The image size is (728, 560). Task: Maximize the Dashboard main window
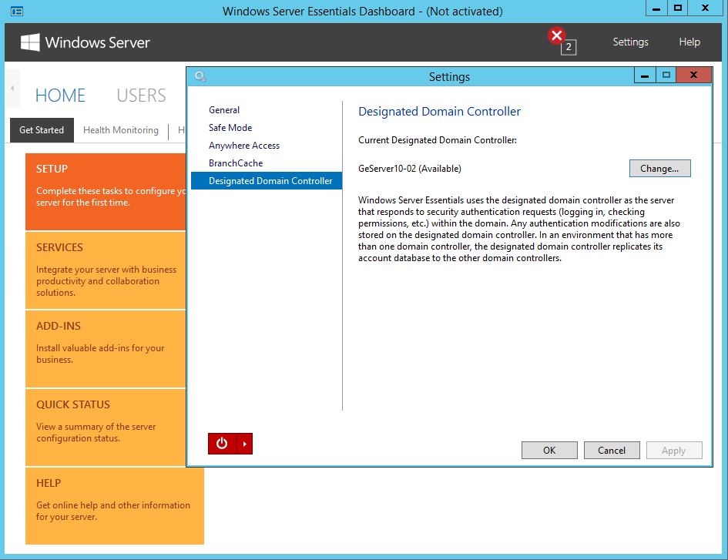tap(678, 8)
